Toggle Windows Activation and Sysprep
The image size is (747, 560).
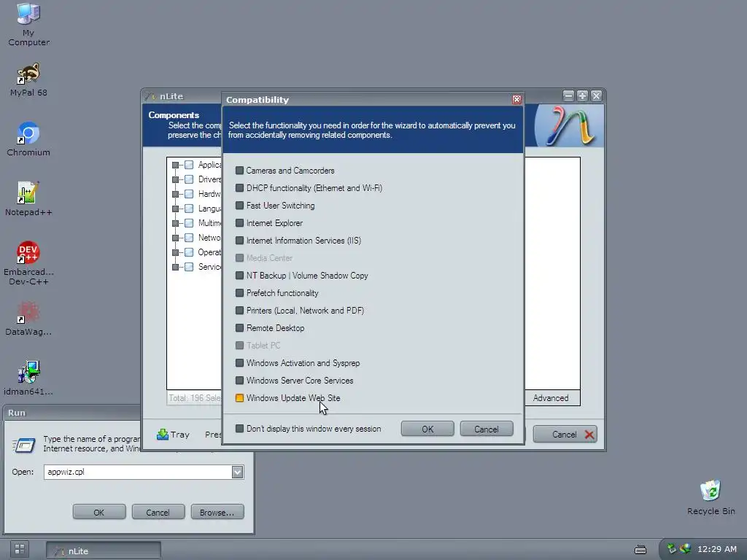tap(239, 363)
